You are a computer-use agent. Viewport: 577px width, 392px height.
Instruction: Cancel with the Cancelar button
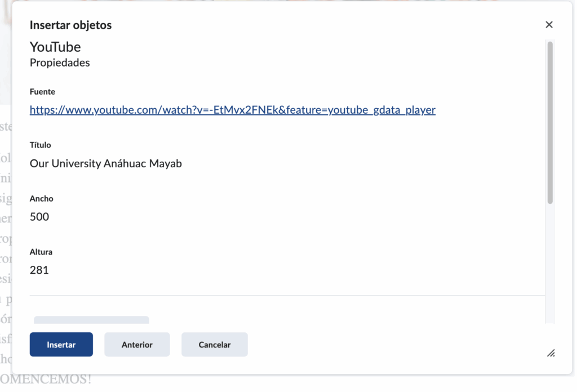(x=214, y=345)
